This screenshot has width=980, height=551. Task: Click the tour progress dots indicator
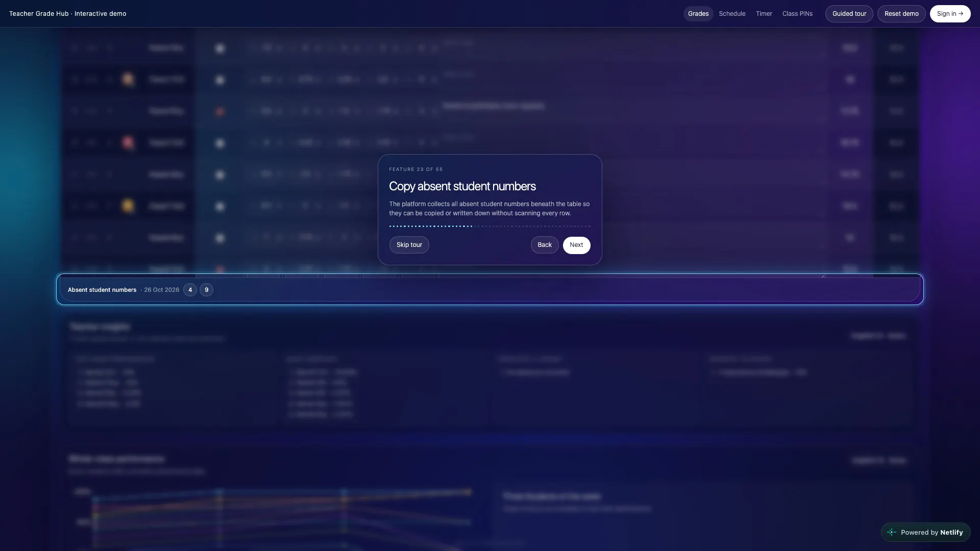pos(489,226)
